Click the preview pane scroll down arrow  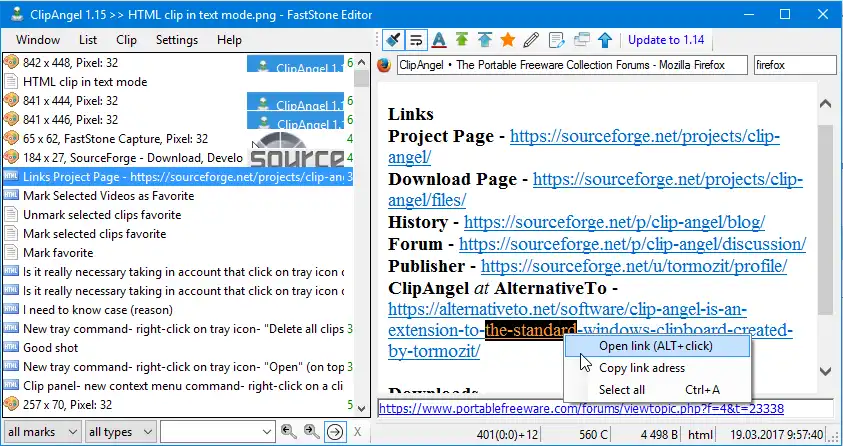coord(825,371)
